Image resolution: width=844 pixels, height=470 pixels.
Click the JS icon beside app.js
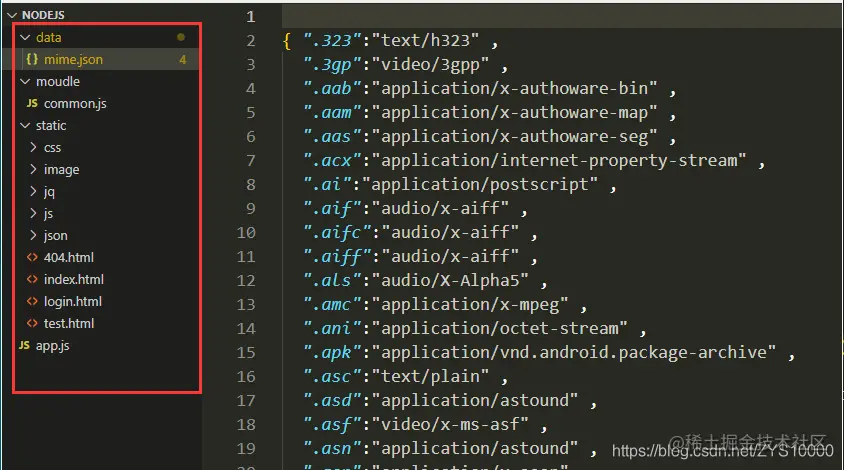point(24,345)
